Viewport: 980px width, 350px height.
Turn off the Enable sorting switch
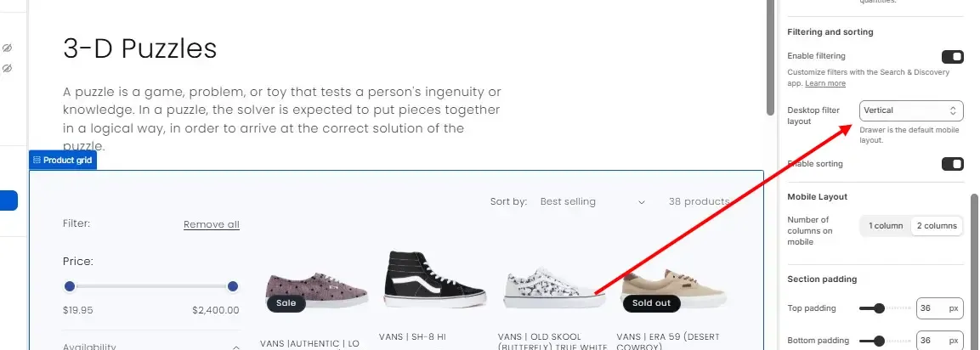(953, 164)
